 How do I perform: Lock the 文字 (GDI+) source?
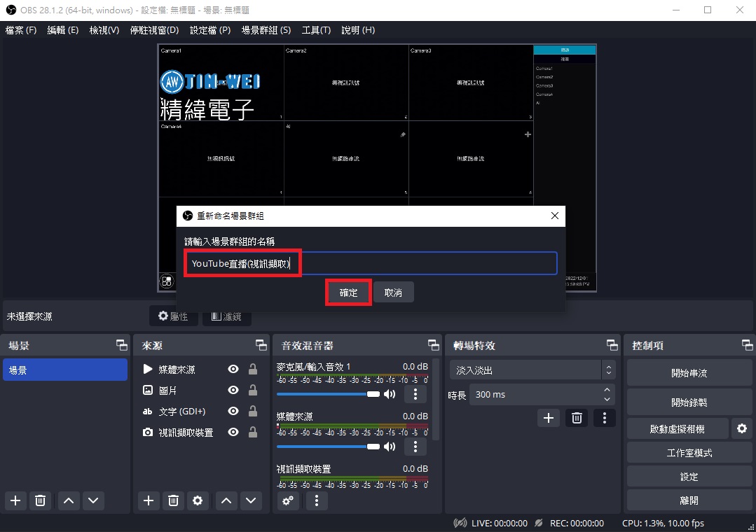[x=253, y=411]
